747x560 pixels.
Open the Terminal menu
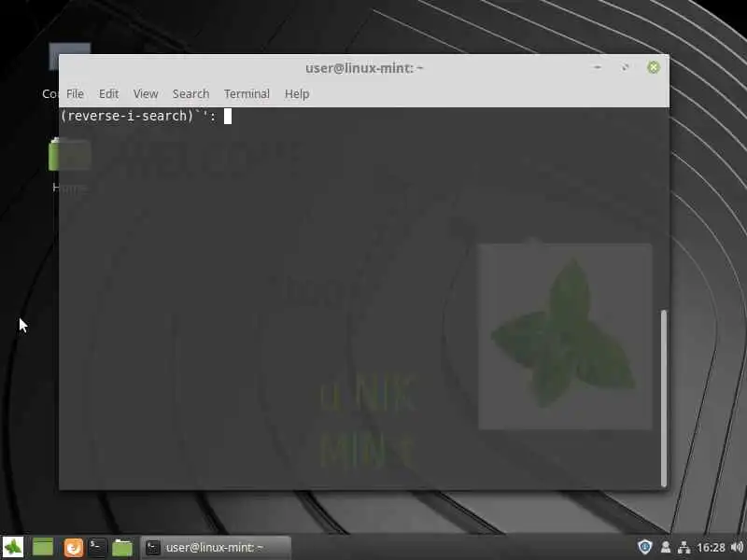pos(247,94)
